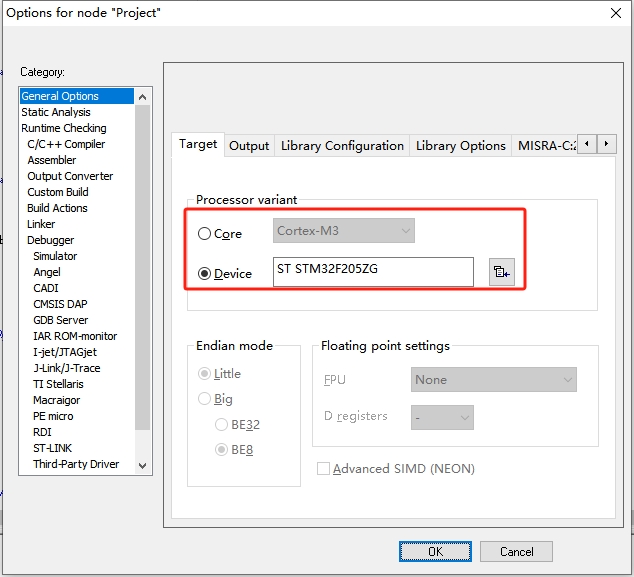Switch to the Target tab
The image size is (634, 577).
click(x=198, y=144)
